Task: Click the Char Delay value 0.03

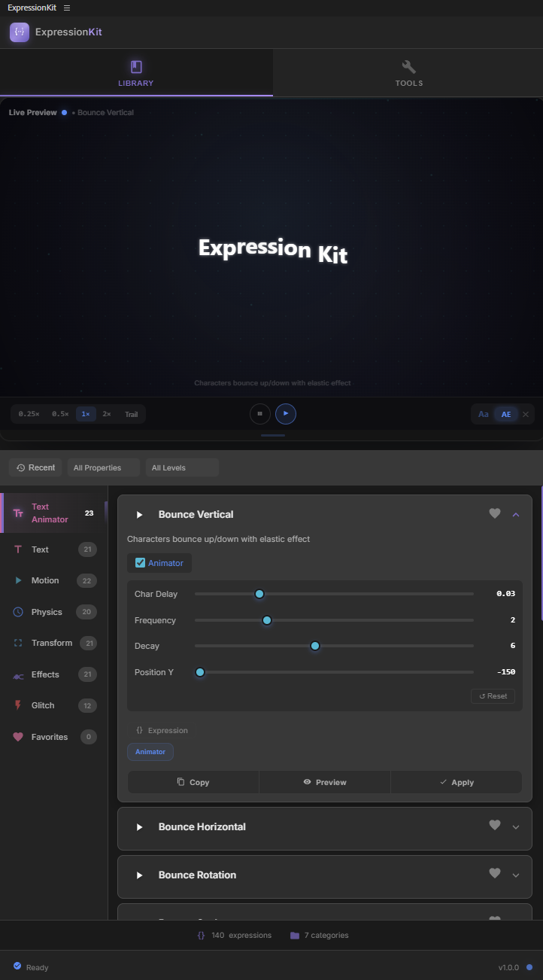Action: tap(505, 594)
